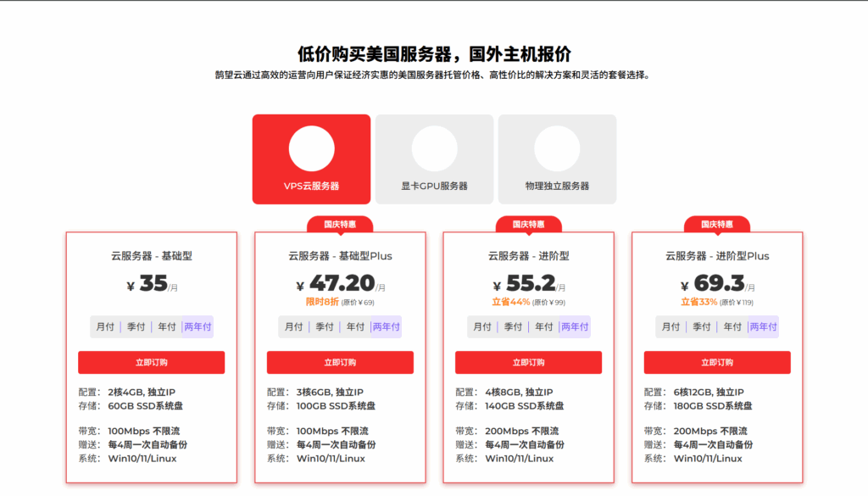
Task: Choose 两年付 billing on 基础型Plus plan
Action: (386, 326)
